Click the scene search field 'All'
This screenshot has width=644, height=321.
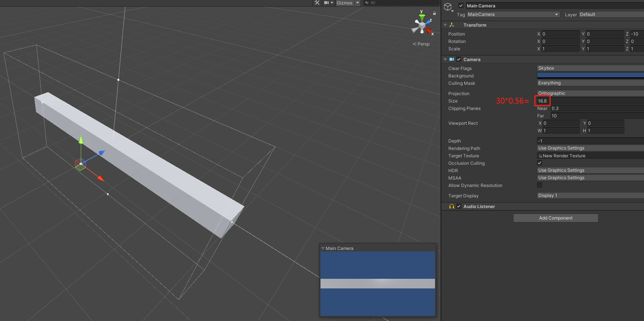[401, 3]
